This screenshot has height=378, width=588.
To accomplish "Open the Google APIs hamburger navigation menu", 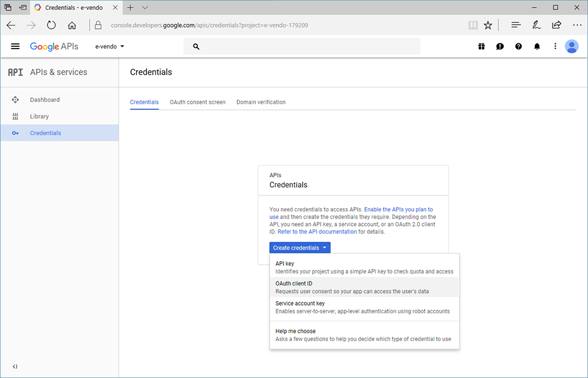I will pyautogui.click(x=15, y=46).
